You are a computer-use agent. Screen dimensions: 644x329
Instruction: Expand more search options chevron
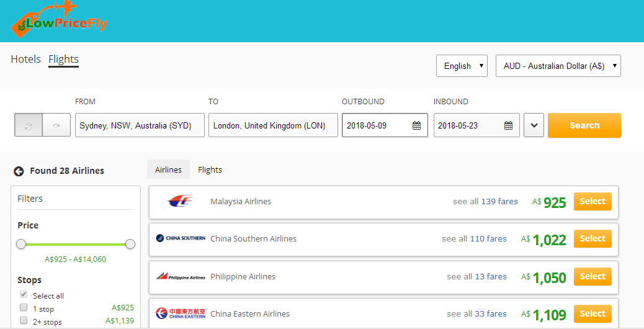(534, 125)
